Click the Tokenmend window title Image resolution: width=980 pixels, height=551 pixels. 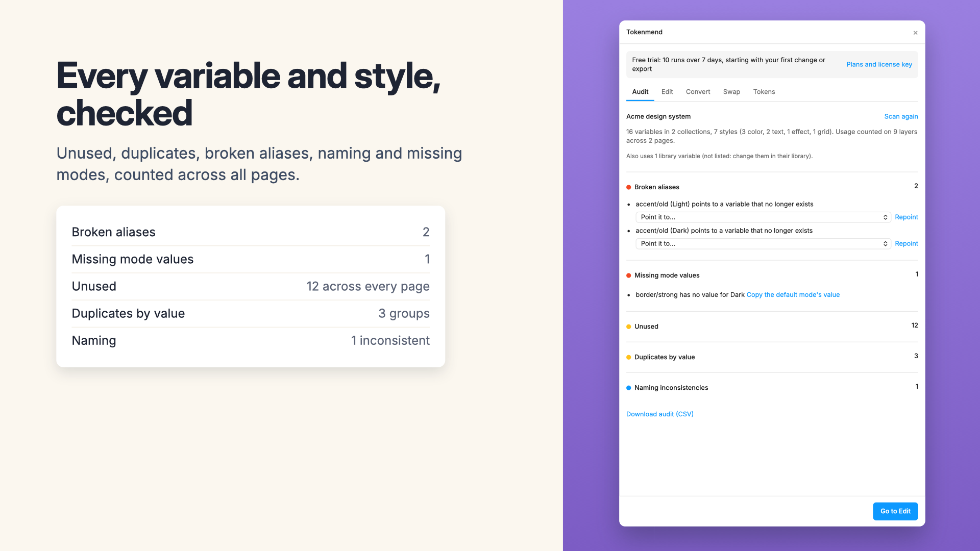tap(644, 32)
